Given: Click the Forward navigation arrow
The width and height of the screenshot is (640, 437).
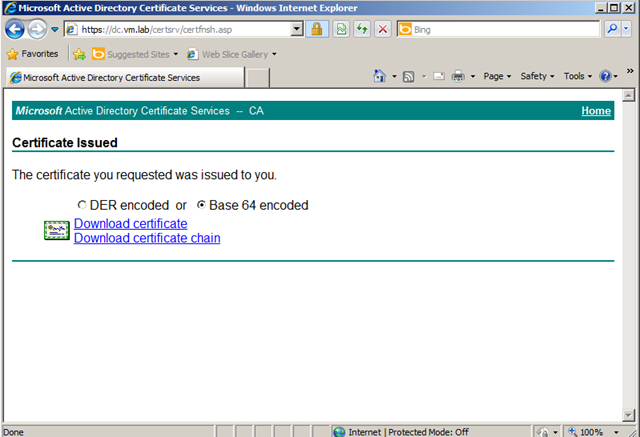Looking at the screenshot, I should tap(37, 29).
